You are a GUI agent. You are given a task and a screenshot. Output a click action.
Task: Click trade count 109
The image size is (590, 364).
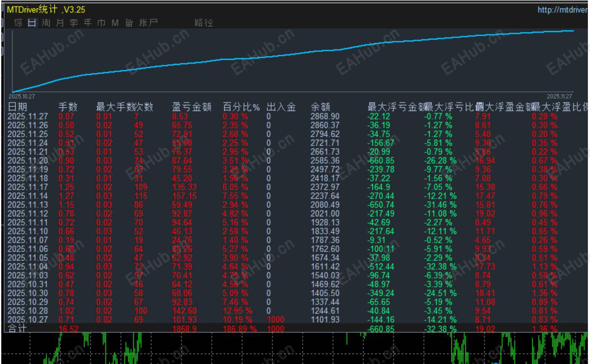[141, 187]
